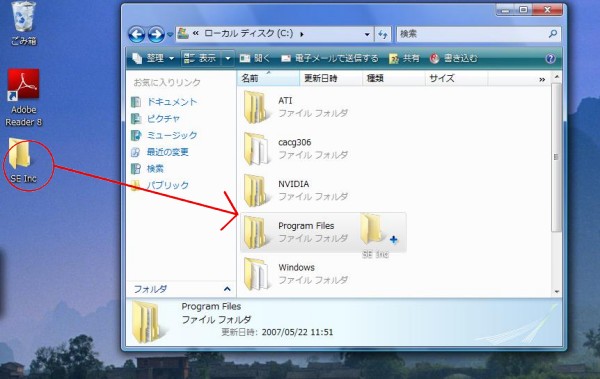Click the 電子メールで送信する toolbar button
The image size is (600, 379).
tap(329, 58)
